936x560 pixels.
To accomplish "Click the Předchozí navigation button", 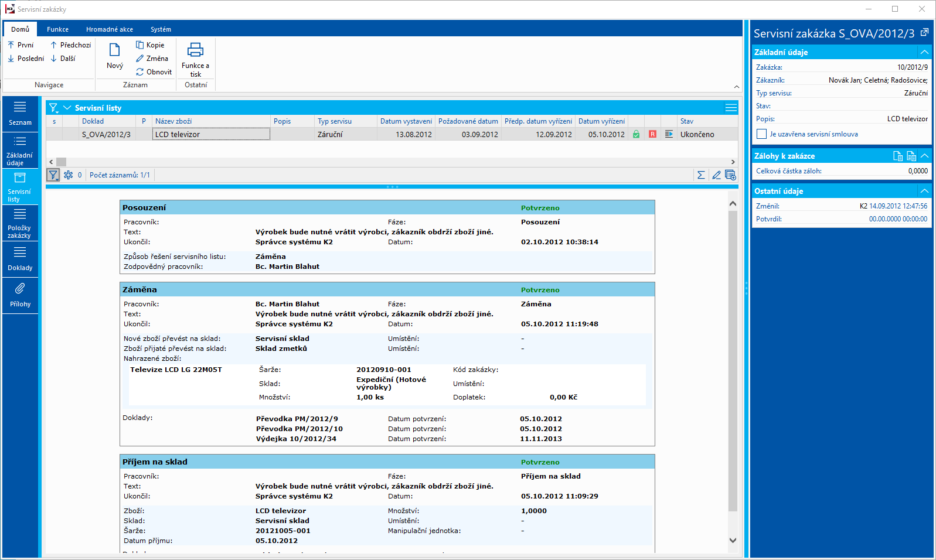I will [x=70, y=45].
